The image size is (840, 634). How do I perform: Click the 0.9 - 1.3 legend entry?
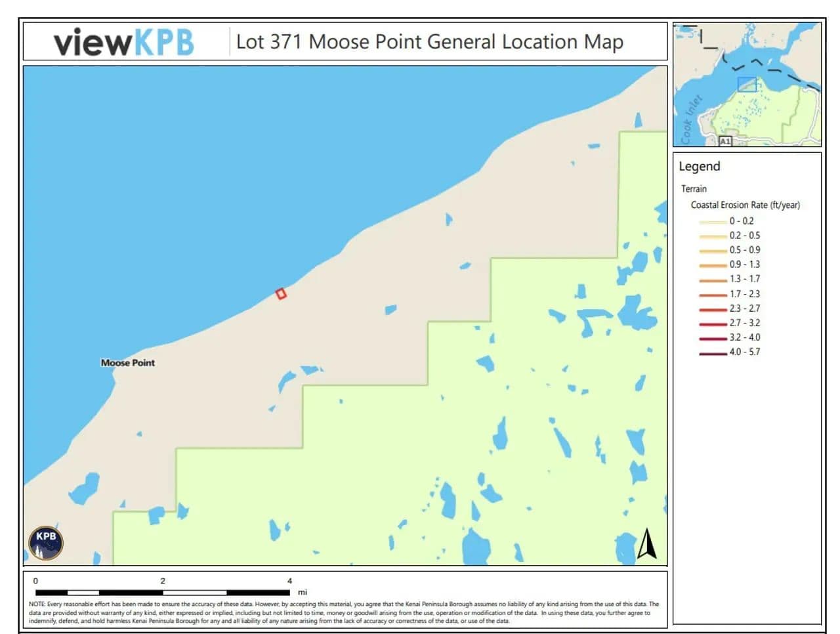[744, 264]
